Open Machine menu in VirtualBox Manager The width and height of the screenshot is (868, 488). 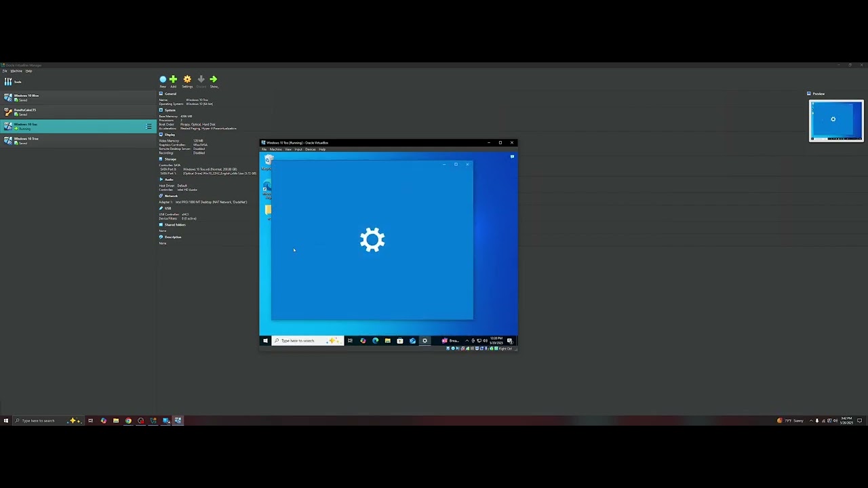[16, 70]
